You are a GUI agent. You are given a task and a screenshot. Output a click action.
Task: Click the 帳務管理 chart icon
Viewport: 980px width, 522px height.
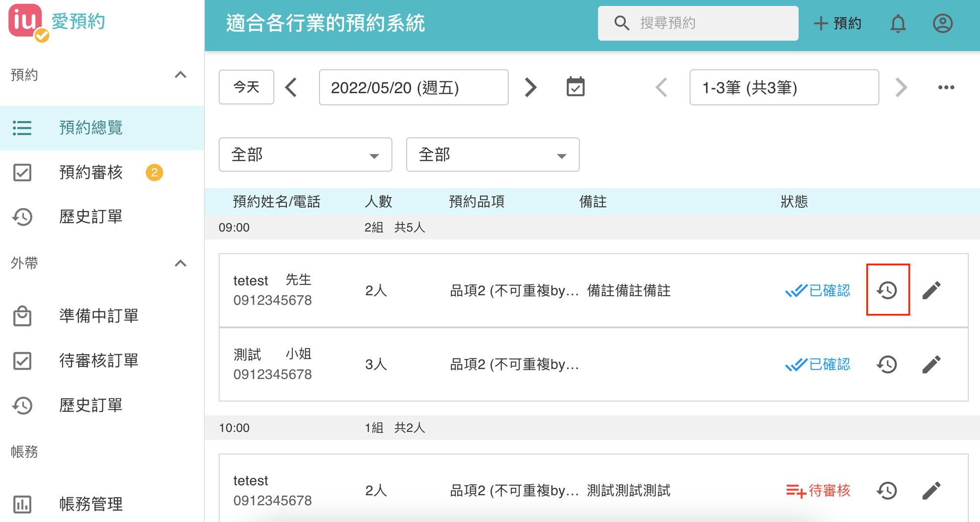click(22, 504)
